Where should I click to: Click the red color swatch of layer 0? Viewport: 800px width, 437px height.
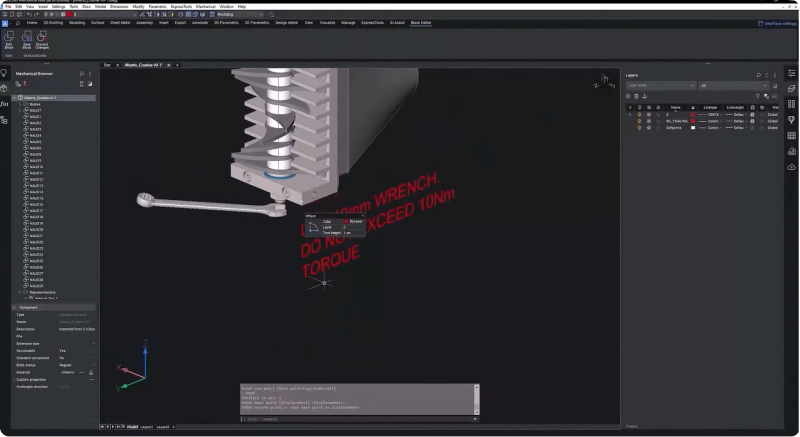pyautogui.click(x=691, y=115)
